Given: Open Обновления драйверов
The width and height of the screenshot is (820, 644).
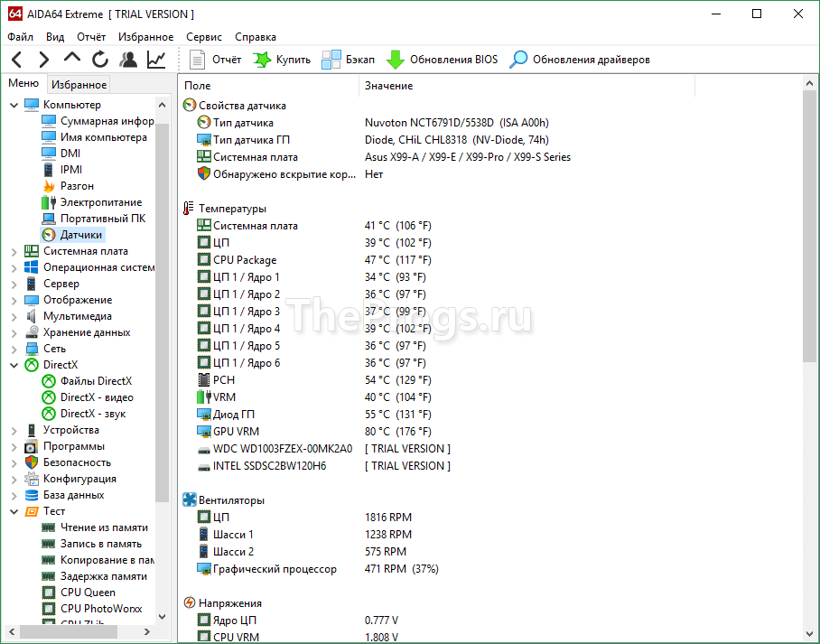Looking at the screenshot, I should pyautogui.click(x=580, y=60).
